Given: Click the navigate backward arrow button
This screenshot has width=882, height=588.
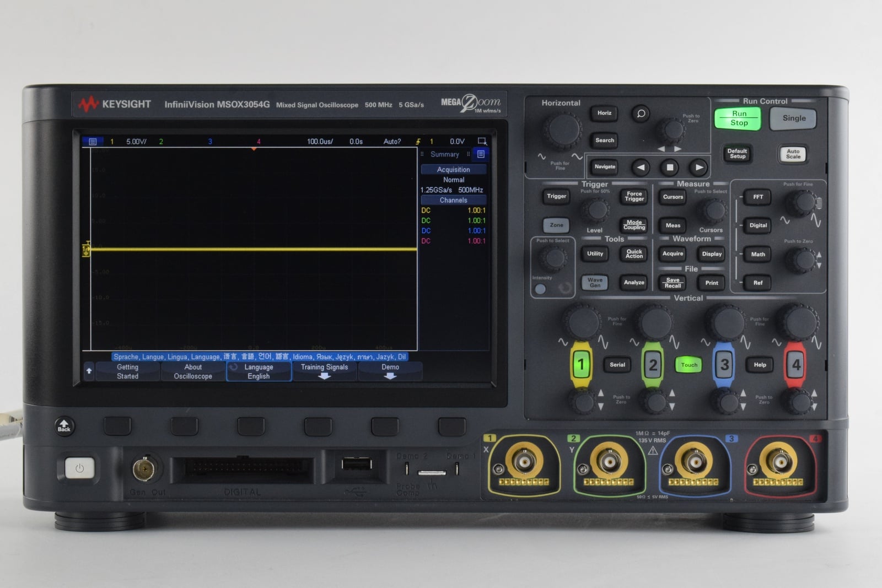Looking at the screenshot, I should [x=640, y=167].
